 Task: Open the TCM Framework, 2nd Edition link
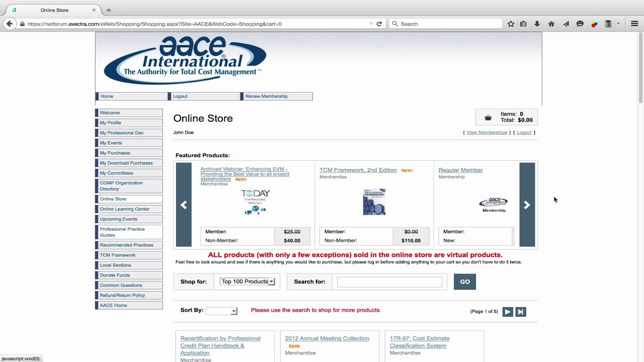coord(358,170)
